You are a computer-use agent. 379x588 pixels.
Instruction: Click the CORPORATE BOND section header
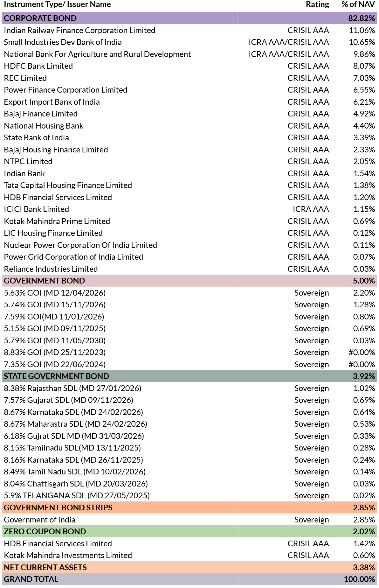point(40,18)
